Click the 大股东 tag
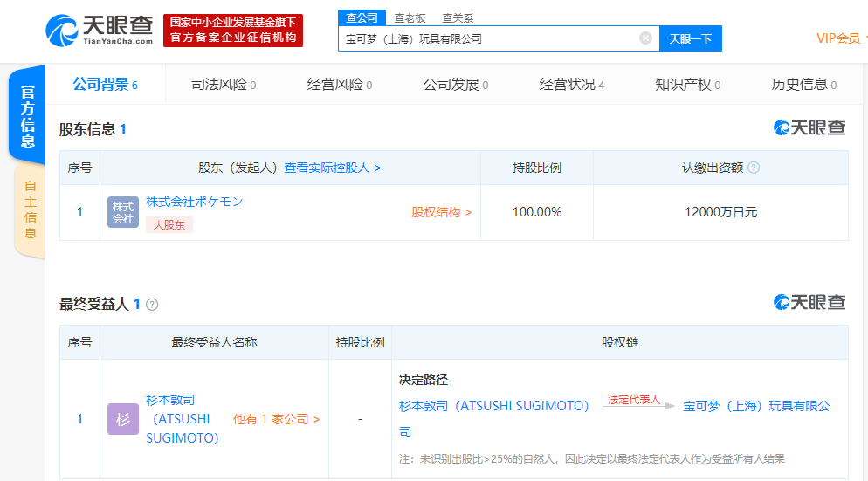The image size is (868, 481). [x=169, y=224]
